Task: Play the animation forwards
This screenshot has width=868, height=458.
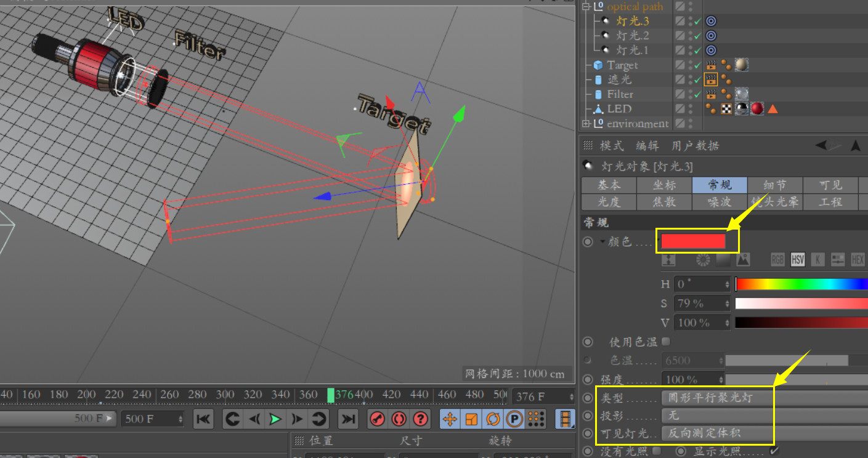Action: coord(275,419)
